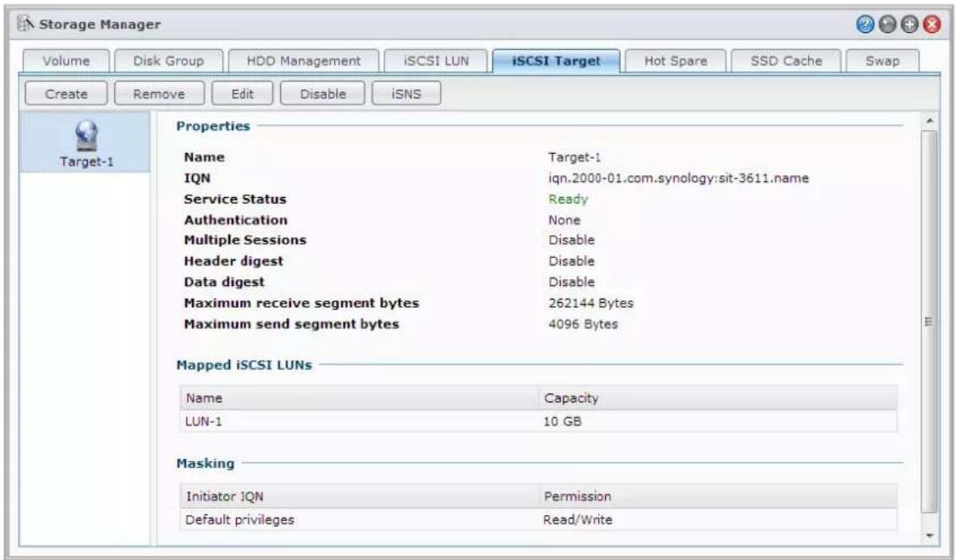Click the Data digest label
This screenshot has width=955, height=560.
pos(224,283)
